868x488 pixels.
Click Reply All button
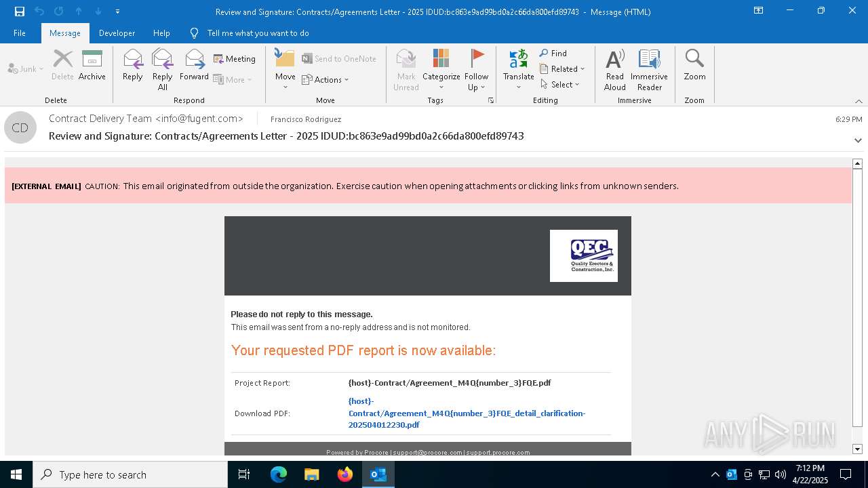tap(163, 69)
